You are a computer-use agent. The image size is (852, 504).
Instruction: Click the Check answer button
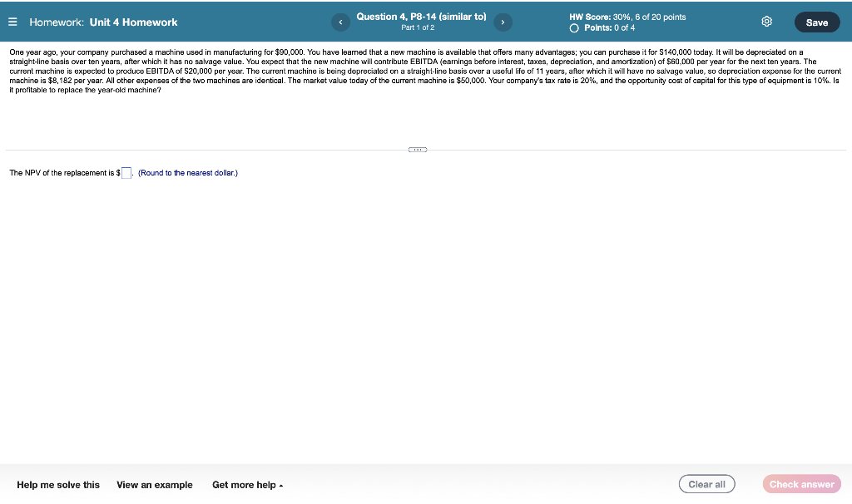tap(801, 483)
